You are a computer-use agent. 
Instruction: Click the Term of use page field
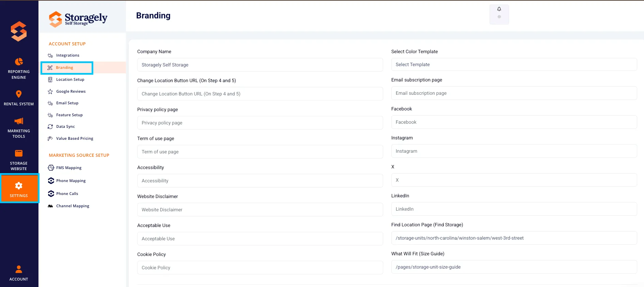pos(260,152)
